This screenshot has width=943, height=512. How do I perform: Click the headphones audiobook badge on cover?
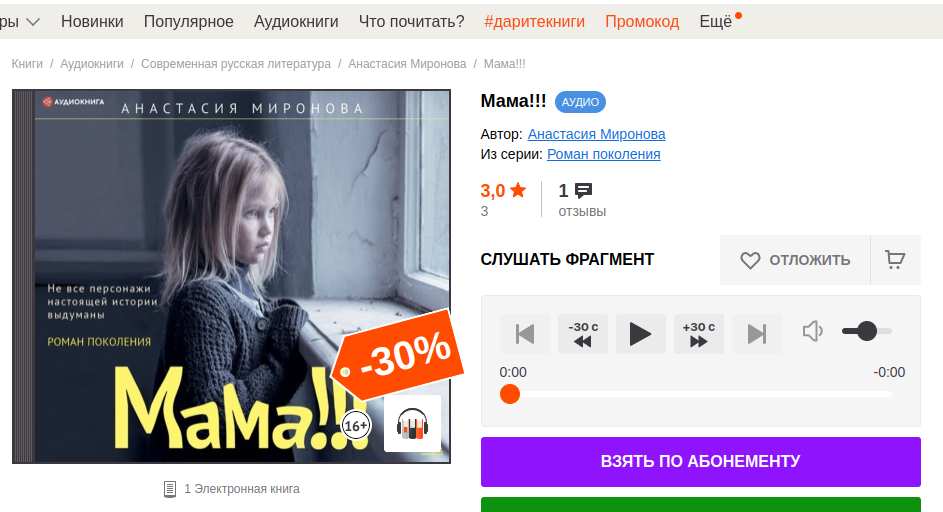point(413,424)
